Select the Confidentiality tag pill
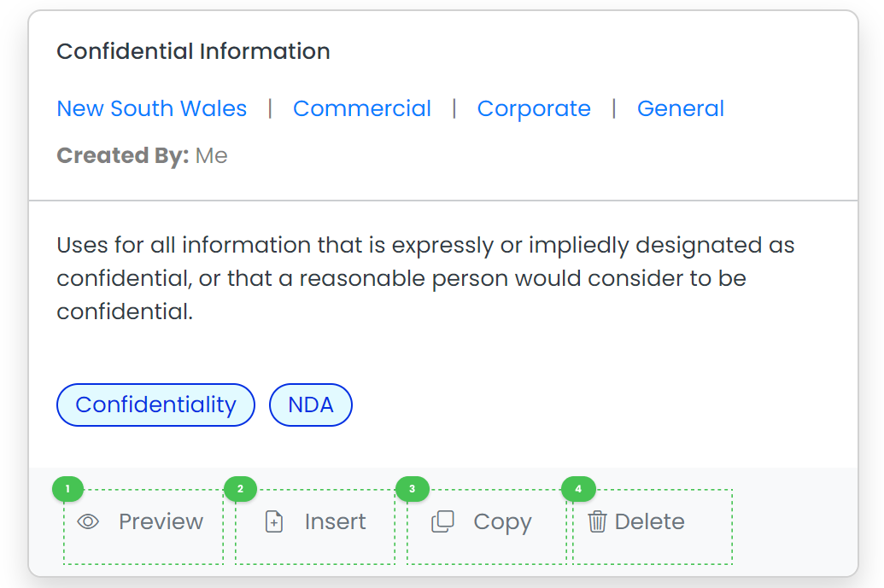This screenshot has width=884, height=588. [x=155, y=405]
